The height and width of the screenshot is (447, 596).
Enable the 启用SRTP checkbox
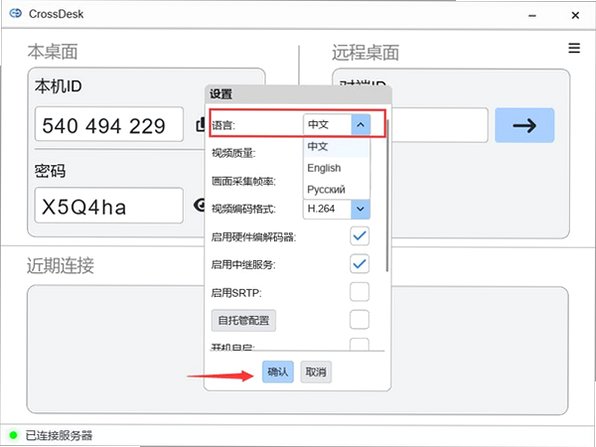click(359, 292)
